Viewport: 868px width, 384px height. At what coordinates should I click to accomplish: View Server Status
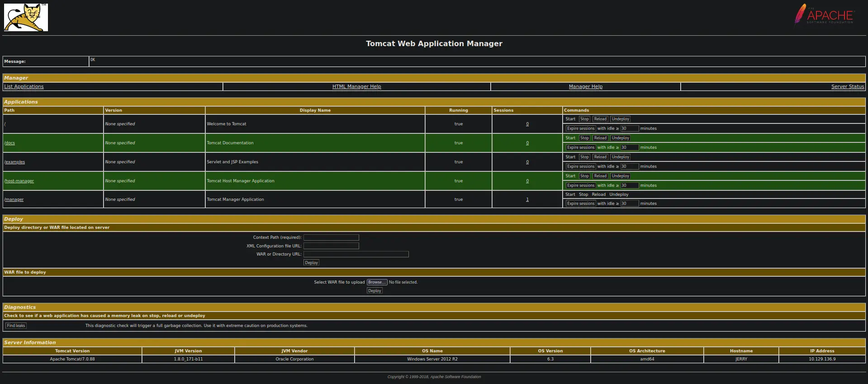[x=847, y=86]
